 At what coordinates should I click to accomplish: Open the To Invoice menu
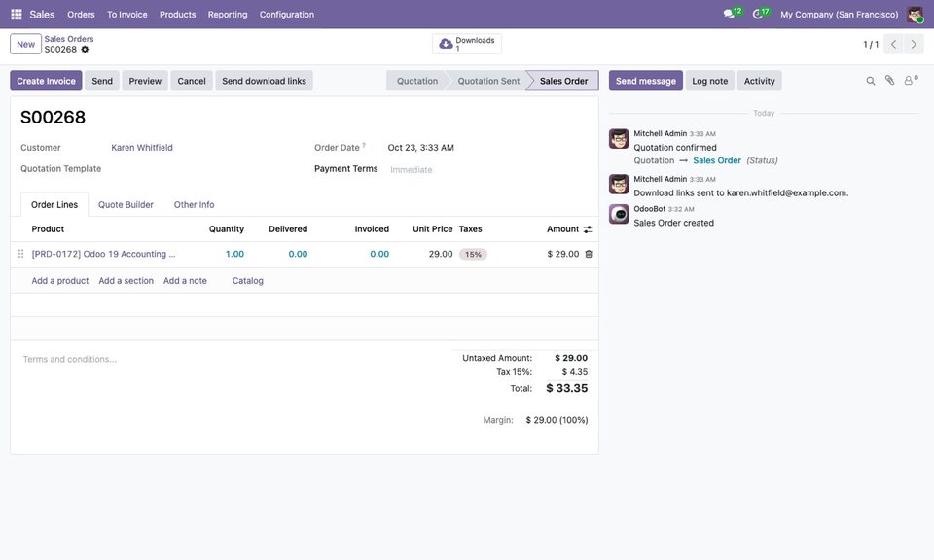126,15
